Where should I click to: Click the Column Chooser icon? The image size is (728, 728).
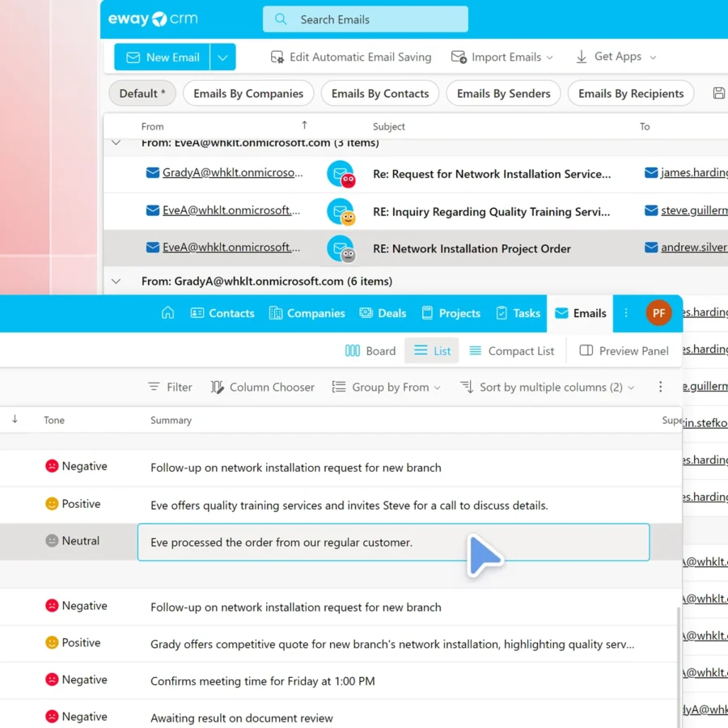(217, 387)
